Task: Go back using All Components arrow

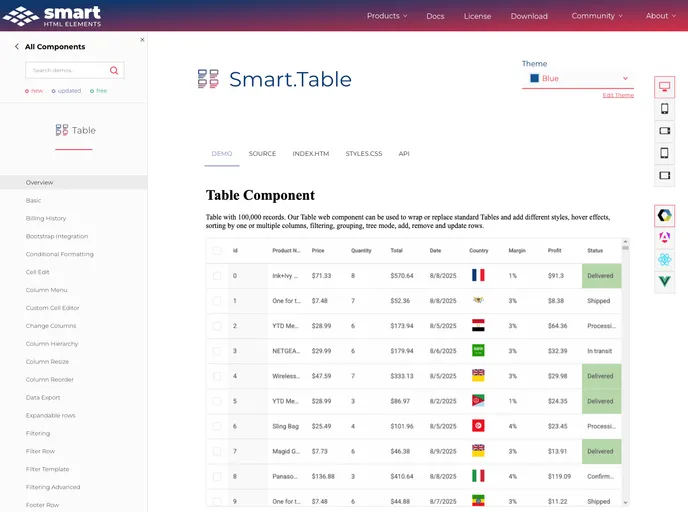Action: [17, 47]
